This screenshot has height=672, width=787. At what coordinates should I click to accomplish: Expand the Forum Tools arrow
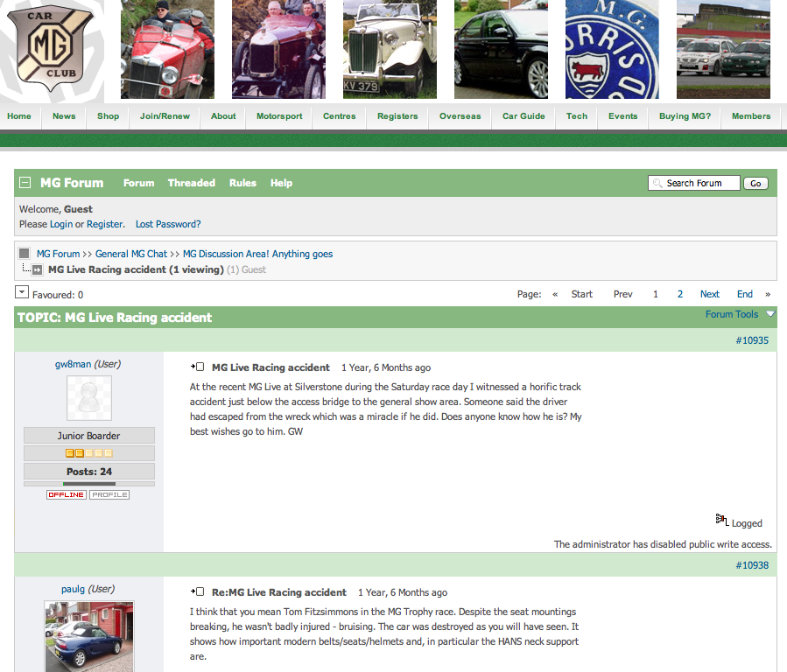770,314
